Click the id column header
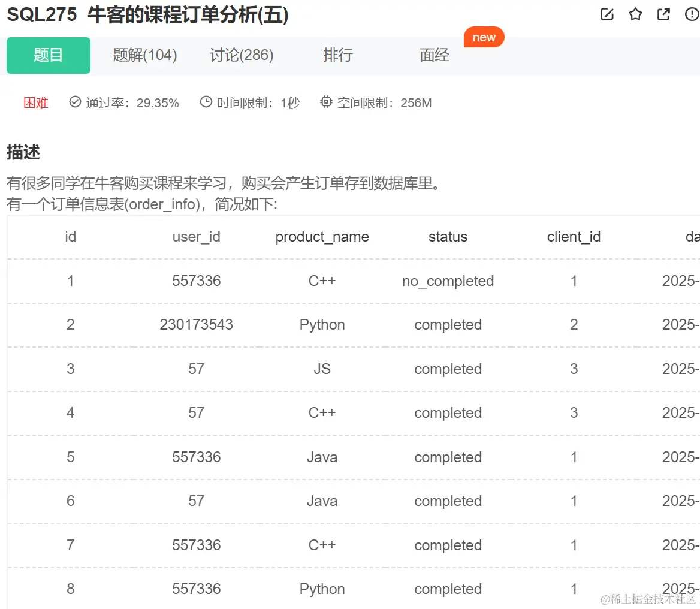700x609 pixels. tap(71, 237)
